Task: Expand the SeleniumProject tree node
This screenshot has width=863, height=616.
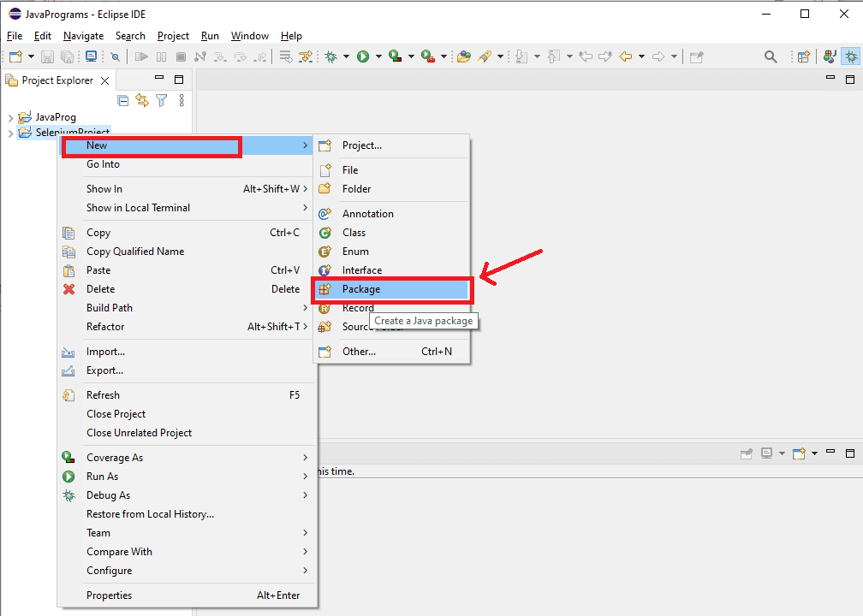Action: [x=10, y=133]
